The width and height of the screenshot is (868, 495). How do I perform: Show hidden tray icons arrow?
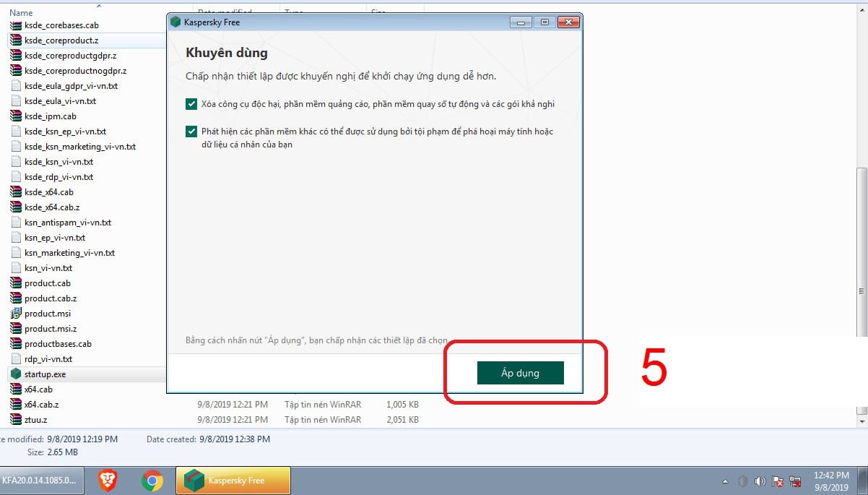pos(725,481)
